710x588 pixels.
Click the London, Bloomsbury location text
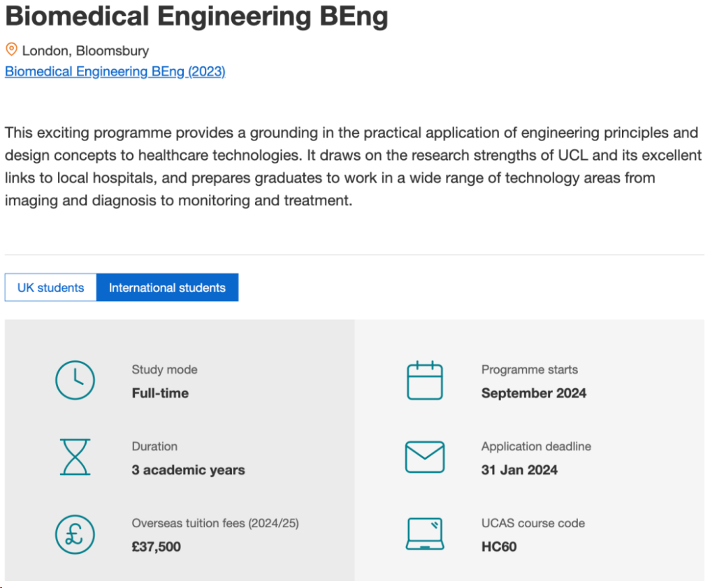pos(85,50)
